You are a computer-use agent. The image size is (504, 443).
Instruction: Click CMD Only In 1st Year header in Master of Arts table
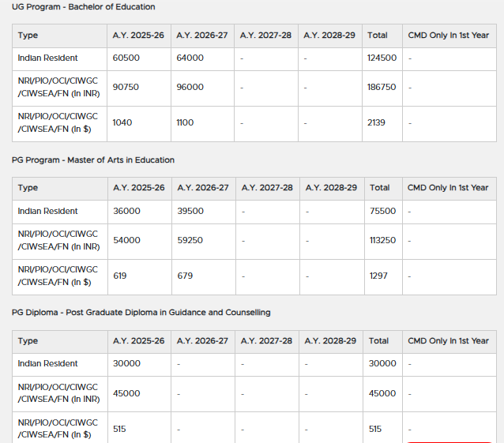coord(448,188)
